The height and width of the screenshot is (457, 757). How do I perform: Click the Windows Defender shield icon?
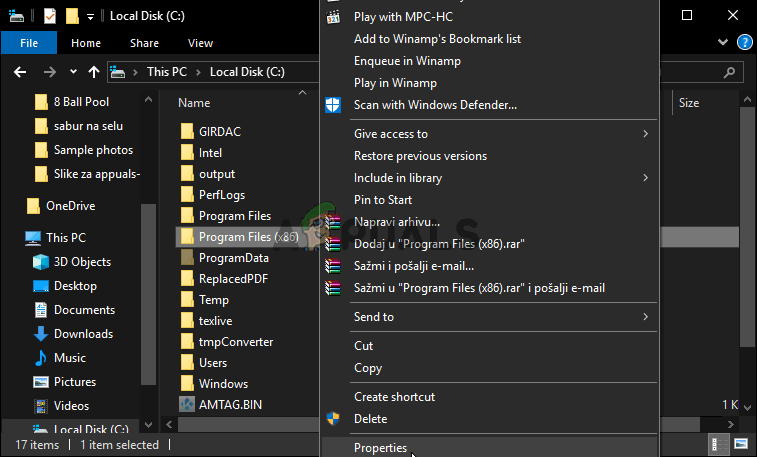tap(333, 105)
